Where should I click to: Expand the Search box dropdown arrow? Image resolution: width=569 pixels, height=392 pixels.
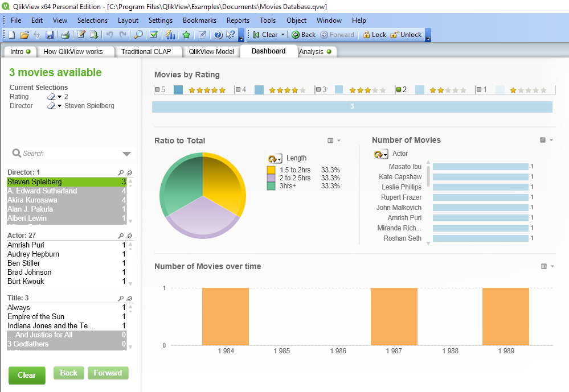[126, 154]
